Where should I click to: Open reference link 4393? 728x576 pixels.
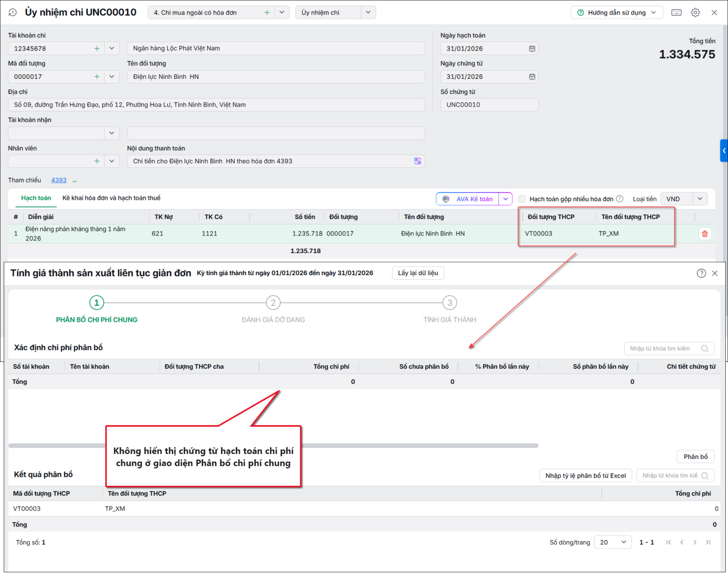pos(59,180)
